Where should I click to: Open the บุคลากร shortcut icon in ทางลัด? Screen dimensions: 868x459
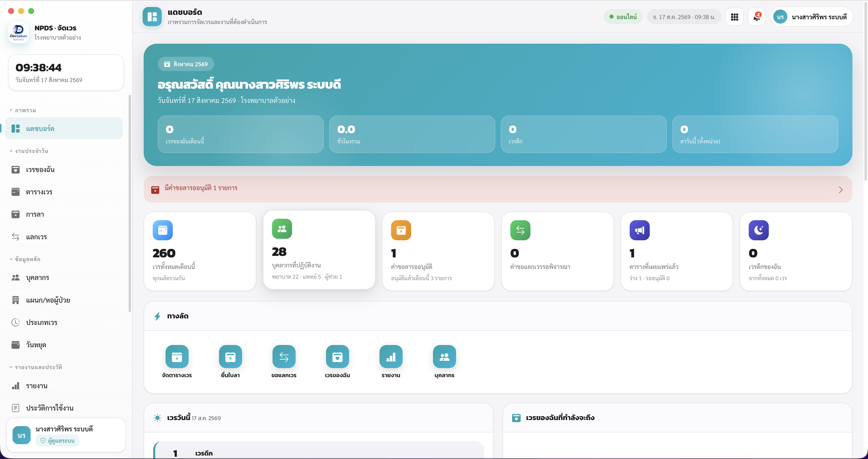coord(445,357)
